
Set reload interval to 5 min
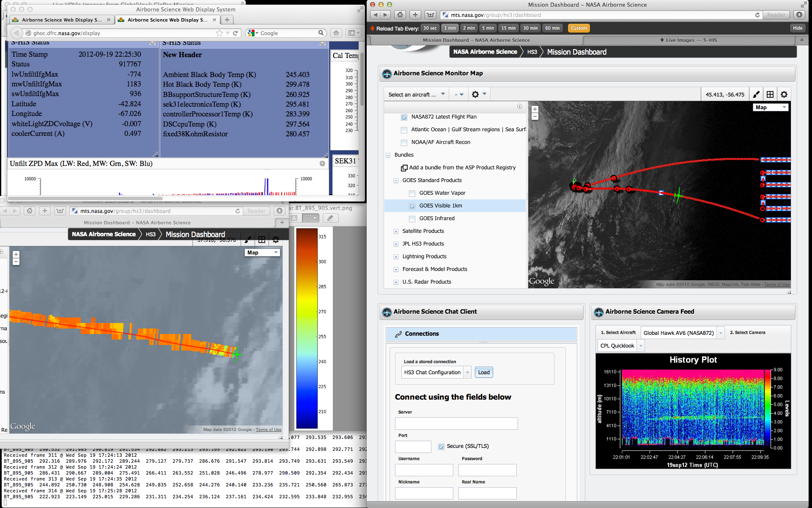(488, 28)
